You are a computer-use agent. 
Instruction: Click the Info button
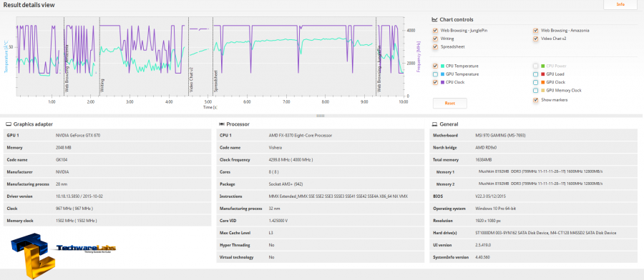click(620, 4)
